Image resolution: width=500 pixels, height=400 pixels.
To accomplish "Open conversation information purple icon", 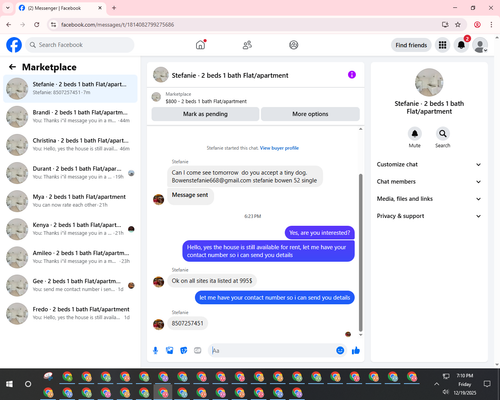I will [x=352, y=75].
